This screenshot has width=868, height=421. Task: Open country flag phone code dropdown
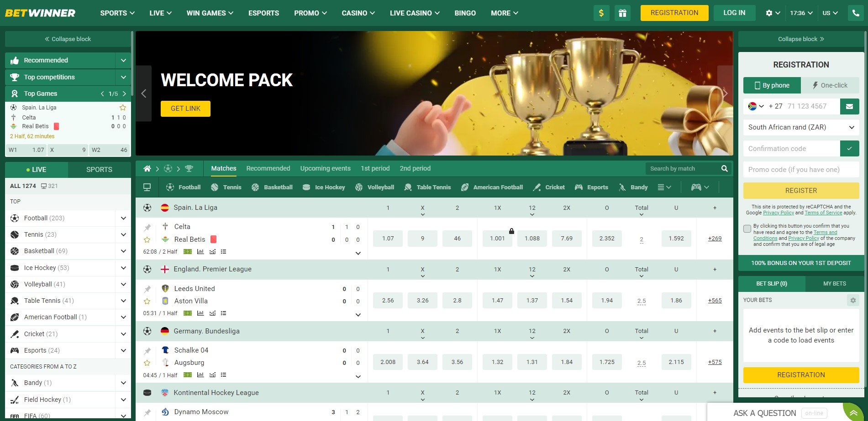(x=756, y=106)
